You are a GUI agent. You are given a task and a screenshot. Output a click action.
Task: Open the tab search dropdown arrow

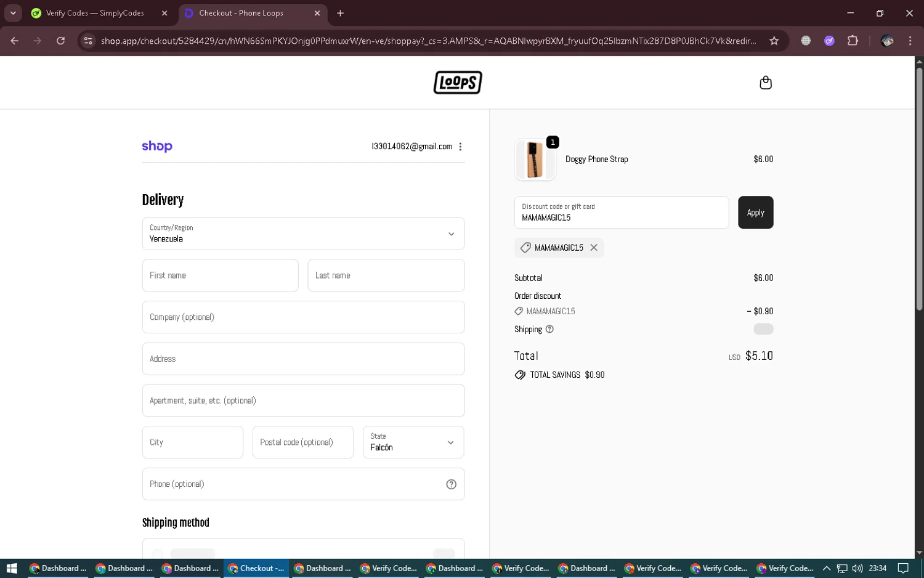pyautogui.click(x=13, y=13)
